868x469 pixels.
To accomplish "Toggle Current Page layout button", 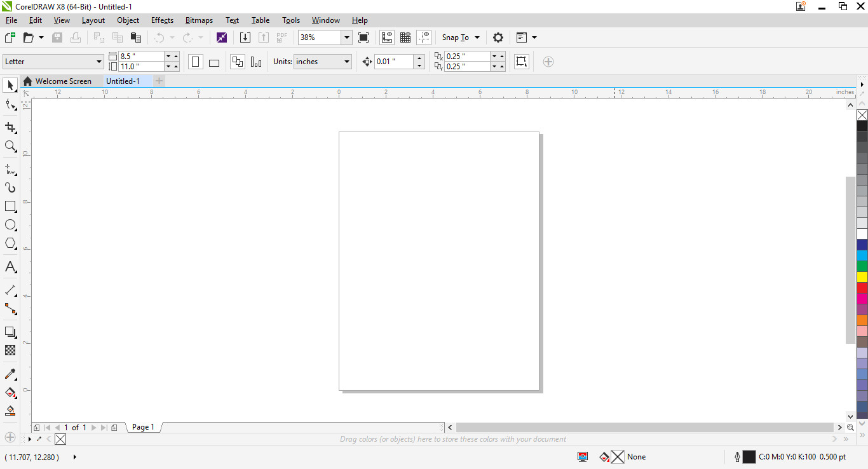I will pyautogui.click(x=256, y=62).
